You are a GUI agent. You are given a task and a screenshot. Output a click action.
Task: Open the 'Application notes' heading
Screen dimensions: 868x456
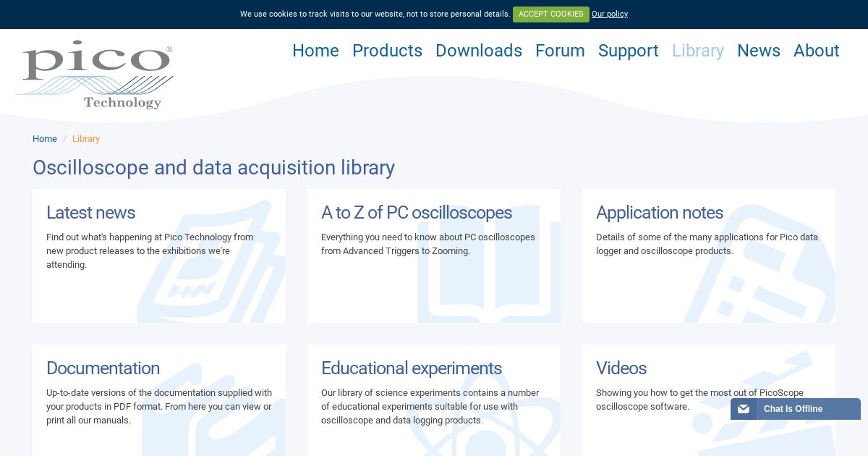660,213
